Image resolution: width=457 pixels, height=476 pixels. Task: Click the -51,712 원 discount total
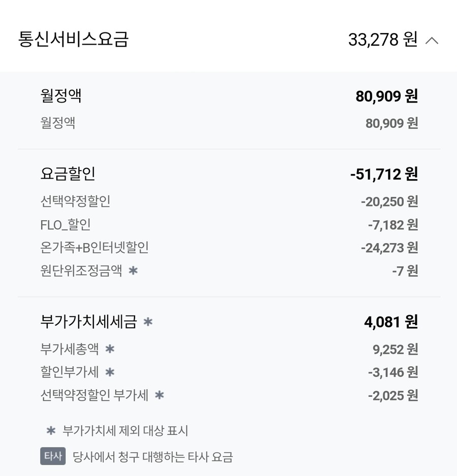tap(384, 174)
